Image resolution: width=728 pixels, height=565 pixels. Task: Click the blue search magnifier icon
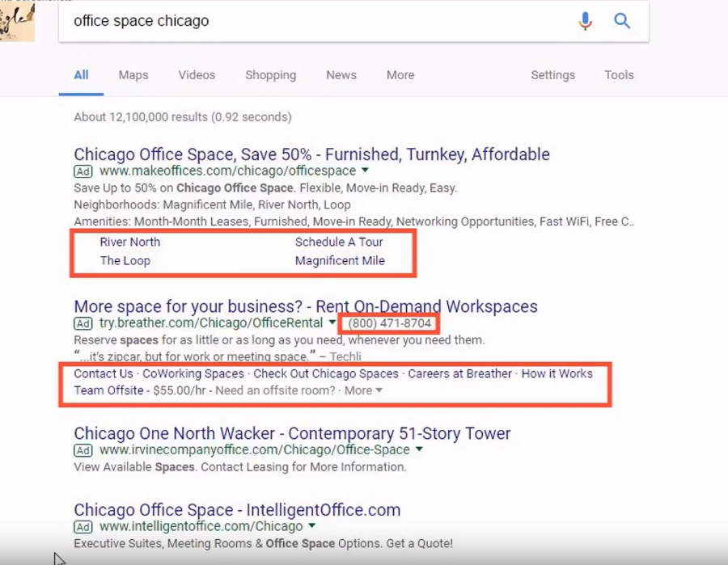tap(622, 21)
